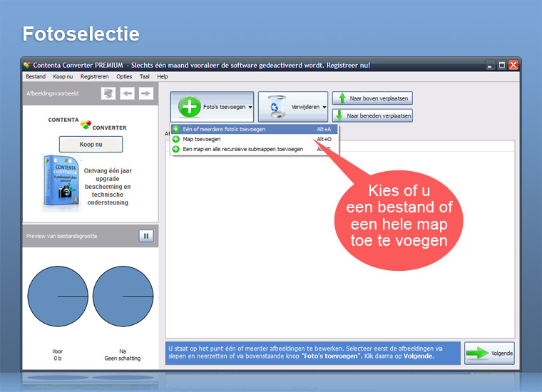Click the blue instruction hint text
Screen dimensions: 542x392
[x=313, y=353]
